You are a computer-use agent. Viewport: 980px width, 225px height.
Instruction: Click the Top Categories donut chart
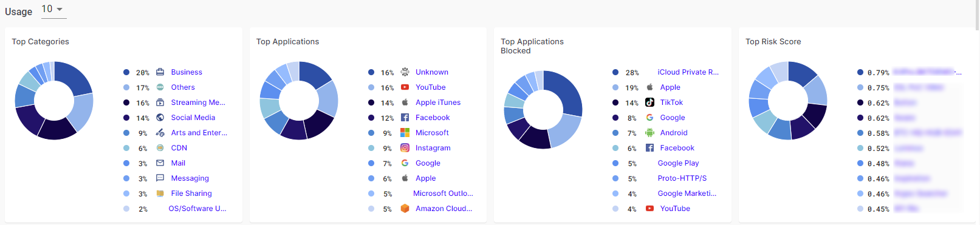pos(54,101)
